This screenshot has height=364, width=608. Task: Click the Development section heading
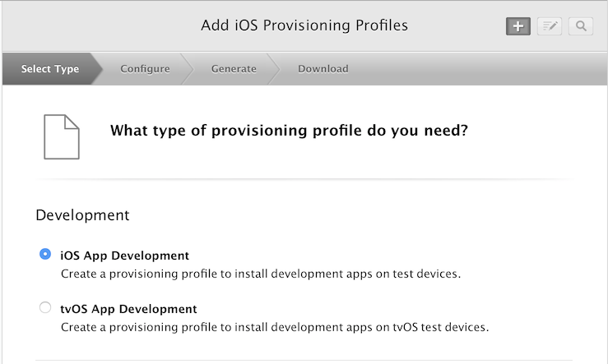(x=82, y=215)
